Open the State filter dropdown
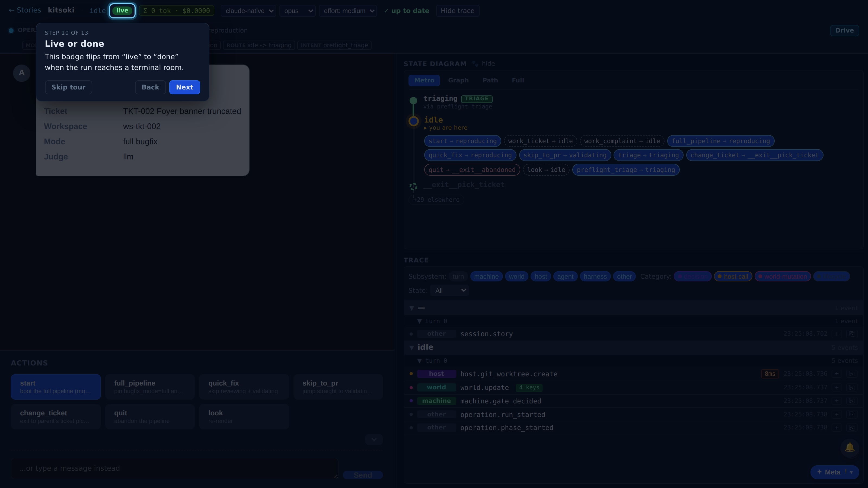The width and height of the screenshot is (868, 488). pos(449,291)
